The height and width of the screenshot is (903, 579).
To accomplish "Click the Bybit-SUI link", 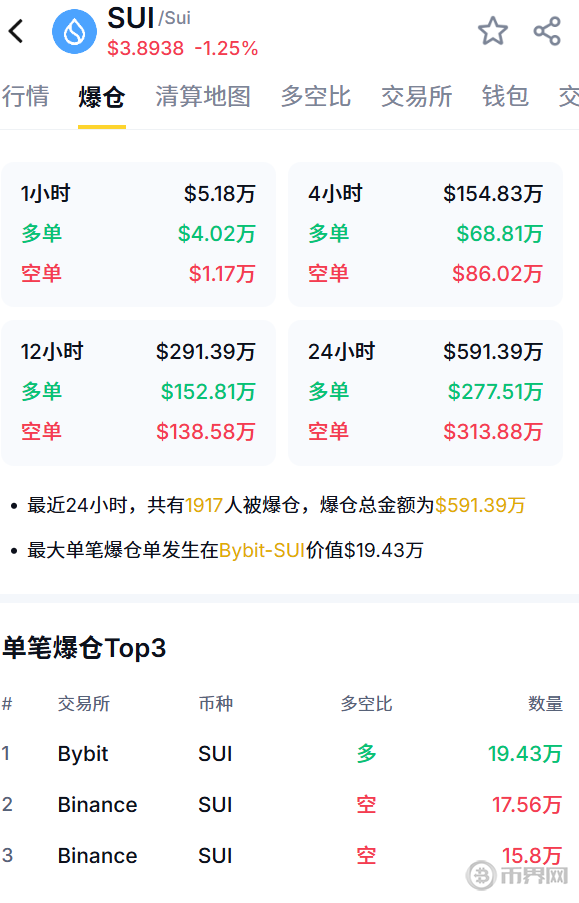I will point(262,551).
